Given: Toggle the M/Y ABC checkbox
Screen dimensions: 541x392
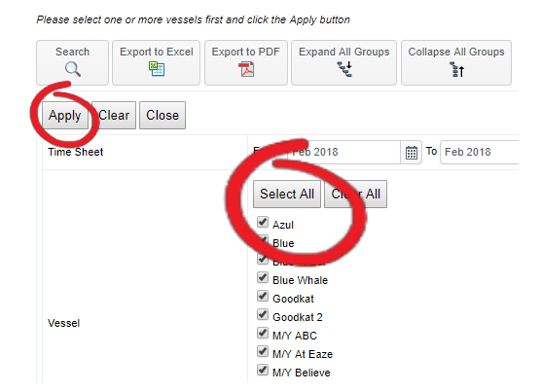Looking at the screenshot, I should (263, 334).
